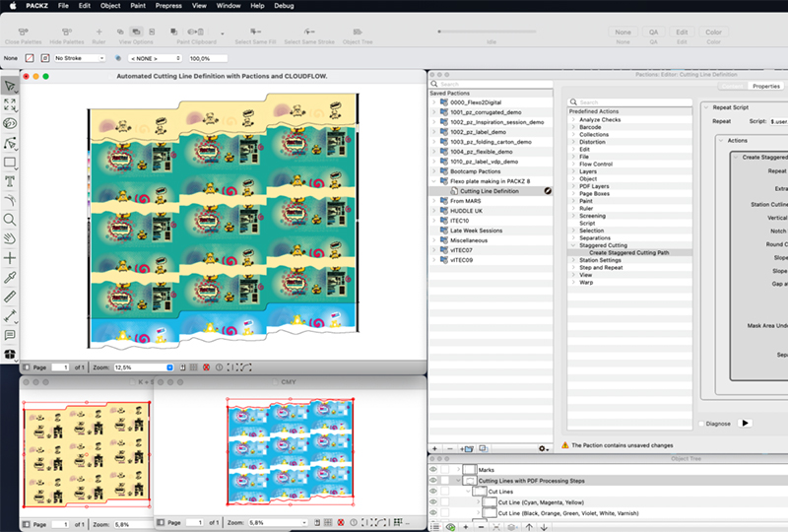Screen dimensions: 788x532
Task: Select the arrow selection tool
Action: (9, 86)
